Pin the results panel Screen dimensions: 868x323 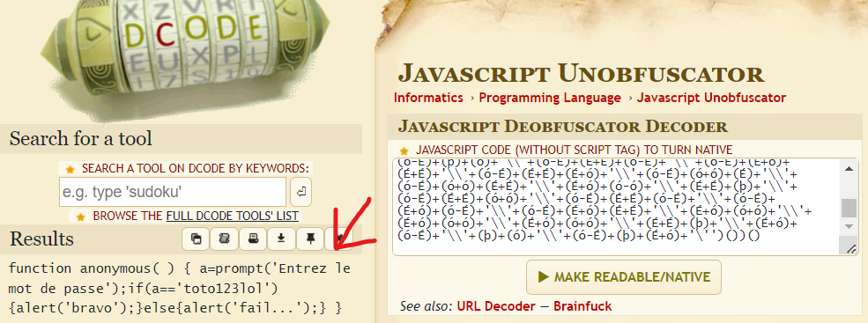310,239
